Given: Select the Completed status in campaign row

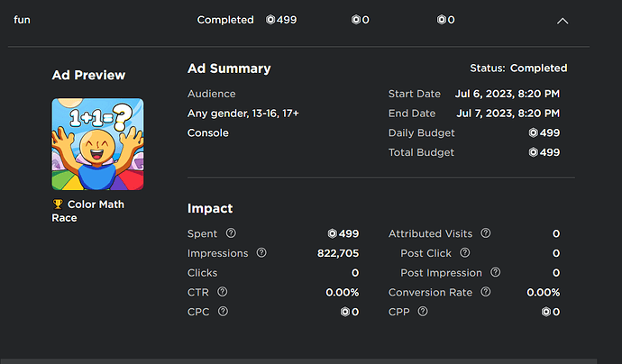Looking at the screenshot, I should click(225, 20).
